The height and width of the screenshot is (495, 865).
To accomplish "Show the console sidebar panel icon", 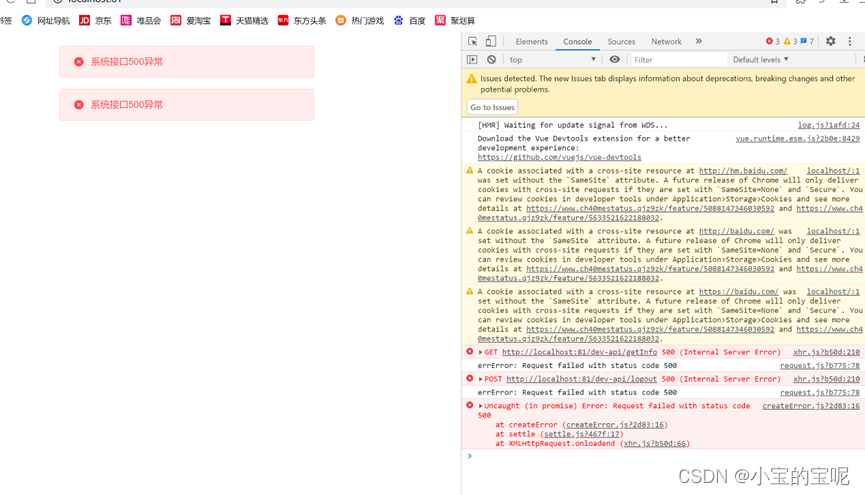I will 472,60.
